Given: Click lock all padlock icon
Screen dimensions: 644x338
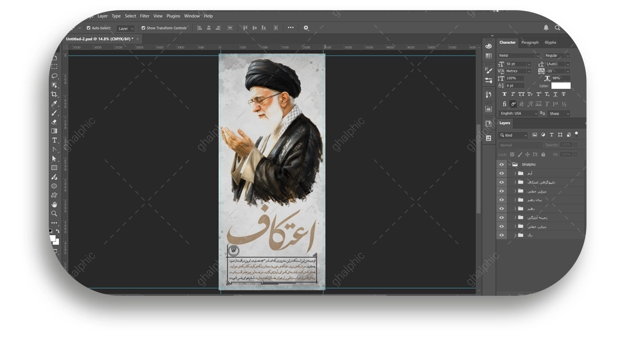Looking at the screenshot, I should tap(543, 154).
